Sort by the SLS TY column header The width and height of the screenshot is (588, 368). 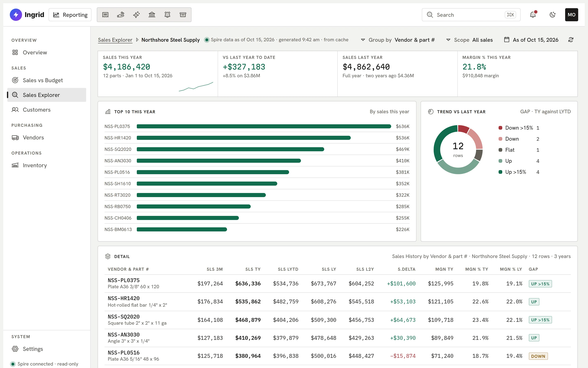253,269
